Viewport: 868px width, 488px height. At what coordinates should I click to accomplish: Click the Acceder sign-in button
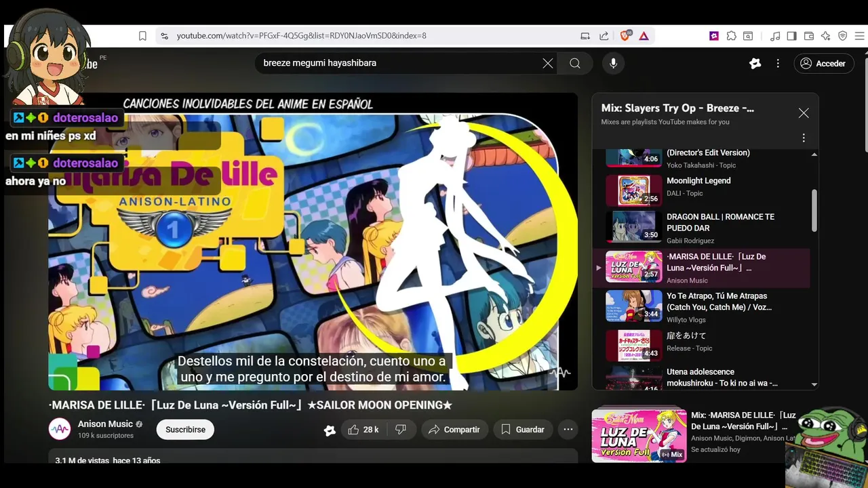(823, 64)
